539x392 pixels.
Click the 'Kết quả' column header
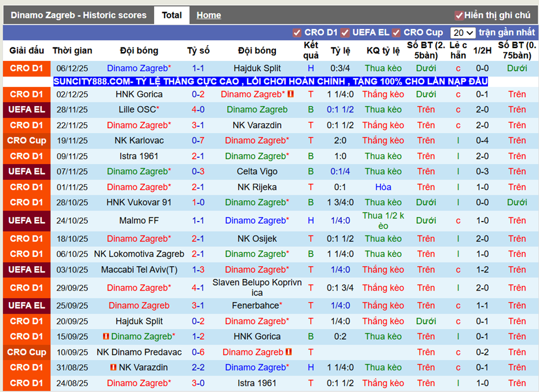[311, 50]
